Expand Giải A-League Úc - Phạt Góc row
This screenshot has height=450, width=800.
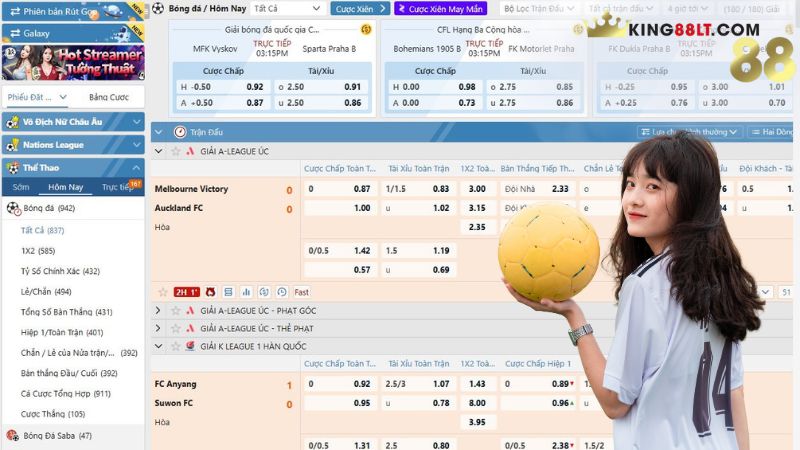pyautogui.click(x=158, y=311)
